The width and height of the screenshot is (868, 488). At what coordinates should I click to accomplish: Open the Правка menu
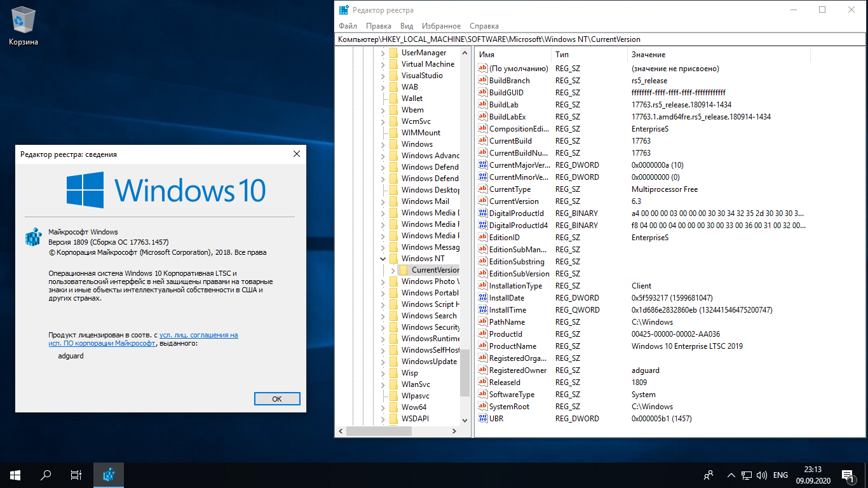(379, 26)
